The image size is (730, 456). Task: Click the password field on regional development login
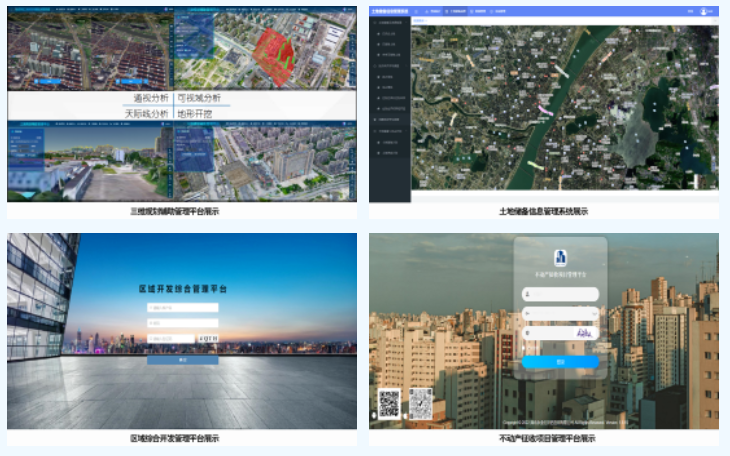pyautogui.click(x=182, y=323)
